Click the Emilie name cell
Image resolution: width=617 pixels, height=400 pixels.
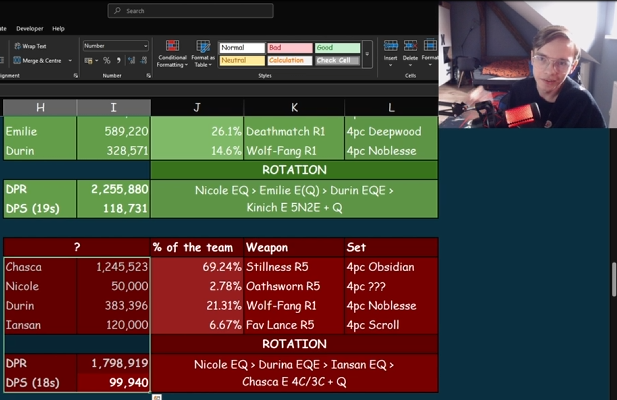(40, 131)
